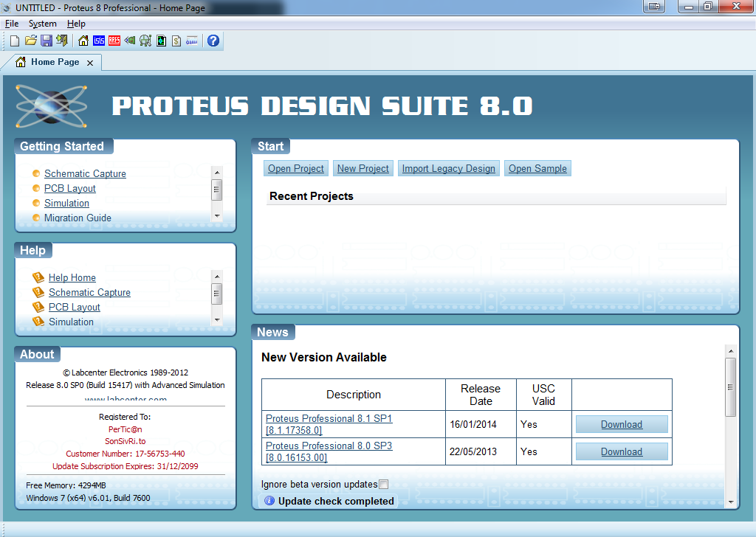The width and height of the screenshot is (756, 537).
Task: Download Proteus Professional 8.0 SP3
Action: (x=622, y=451)
